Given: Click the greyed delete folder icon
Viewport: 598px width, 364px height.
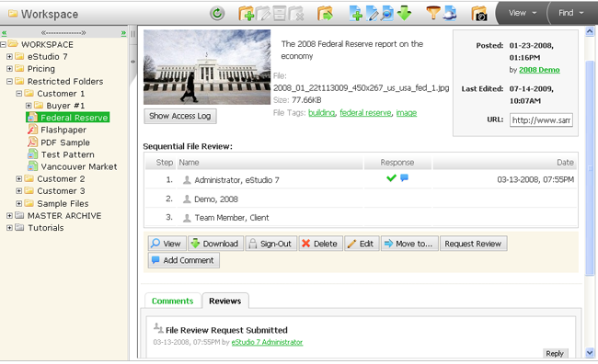Looking at the screenshot, I should coord(296,14).
